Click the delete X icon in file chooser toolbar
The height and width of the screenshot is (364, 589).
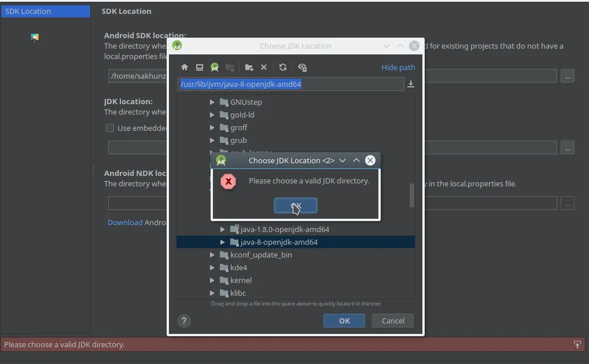tap(264, 67)
